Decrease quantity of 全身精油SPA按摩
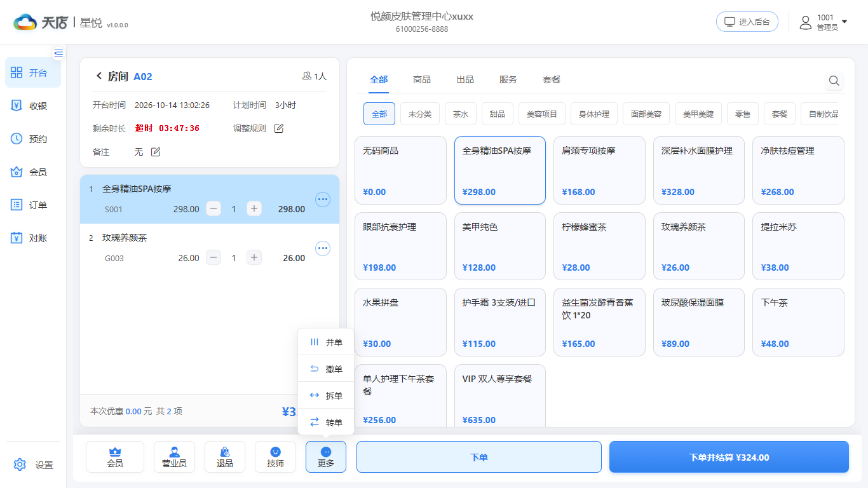Screen dimensions: 868x488 pyautogui.click(x=214, y=209)
